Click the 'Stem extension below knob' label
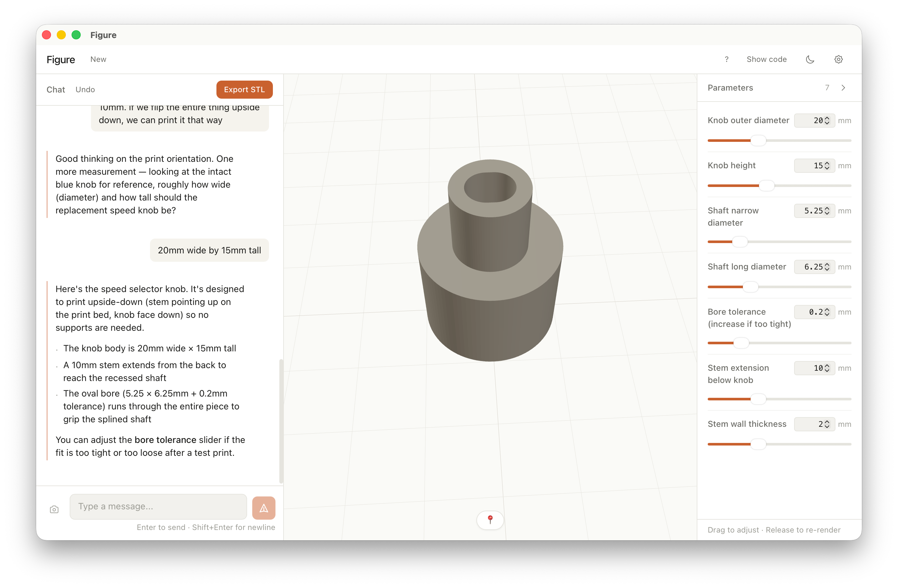This screenshot has height=588, width=898. click(x=738, y=374)
